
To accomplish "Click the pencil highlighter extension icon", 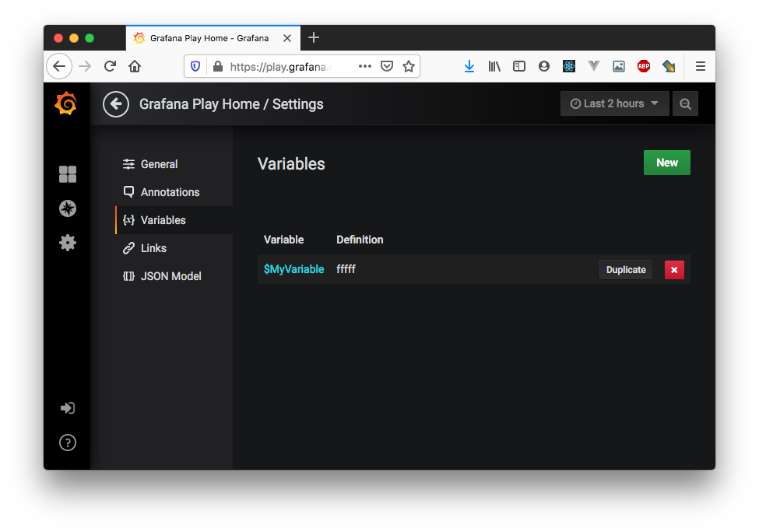I will 669,66.
